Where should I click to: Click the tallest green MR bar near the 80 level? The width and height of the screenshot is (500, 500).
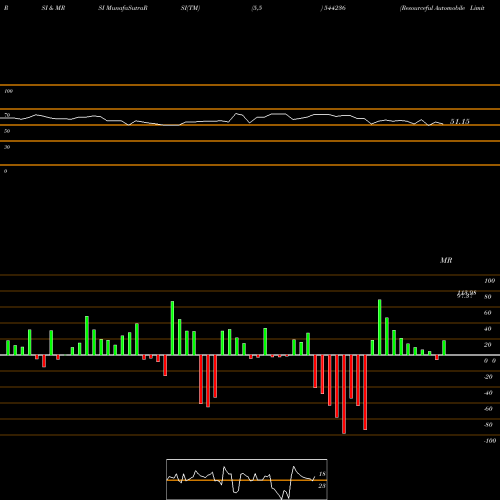tap(380, 327)
